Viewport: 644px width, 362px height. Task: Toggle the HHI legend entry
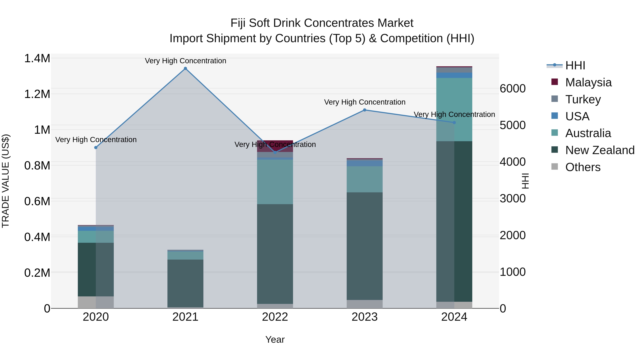point(566,65)
